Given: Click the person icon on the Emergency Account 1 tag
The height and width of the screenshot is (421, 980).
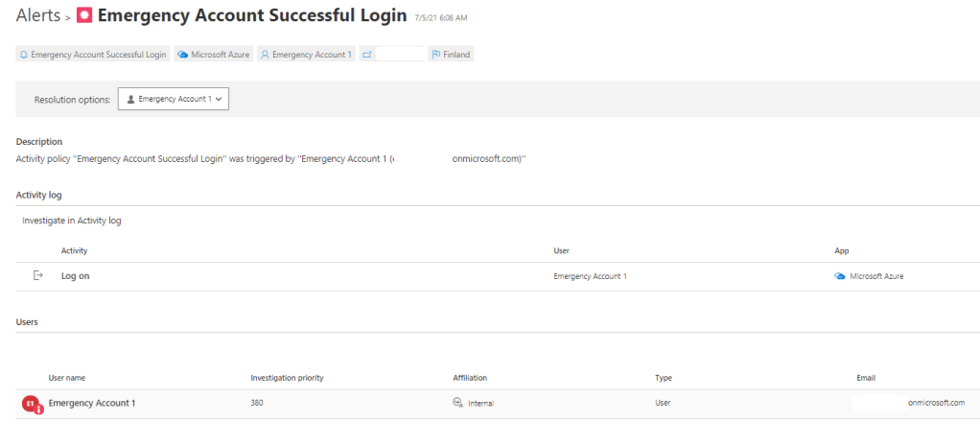Looking at the screenshot, I should coord(265,55).
